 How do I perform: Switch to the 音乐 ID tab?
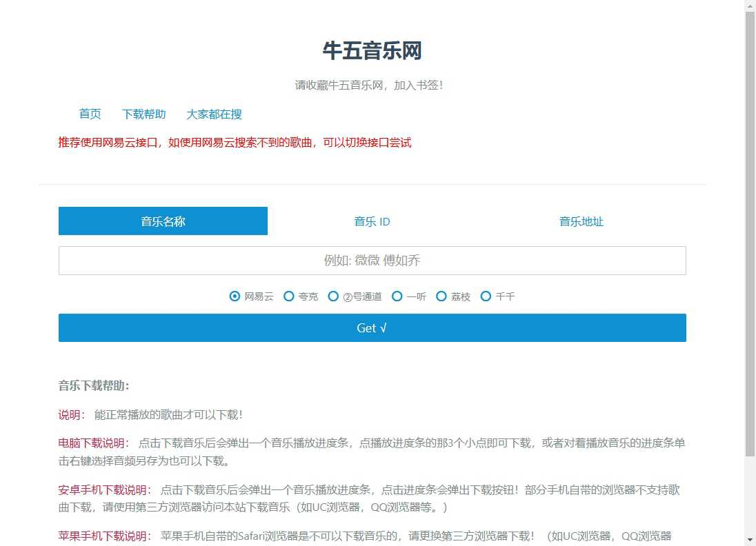point(372,221)
